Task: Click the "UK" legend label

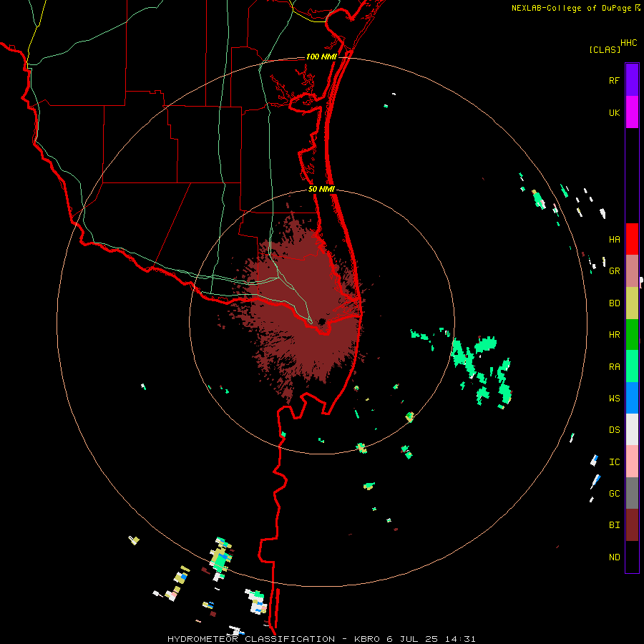Action: click(x=614, y=112)
